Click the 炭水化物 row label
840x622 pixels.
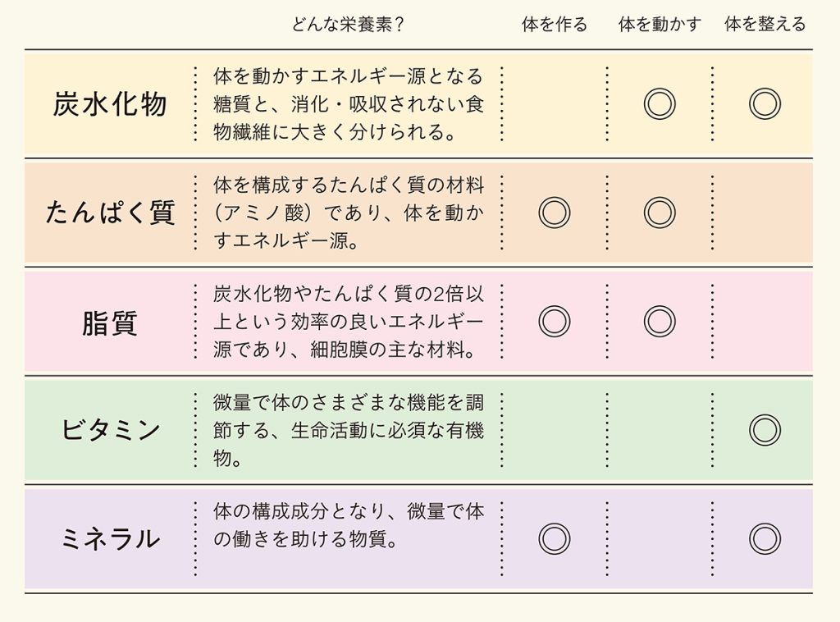[x=110, y=104]
